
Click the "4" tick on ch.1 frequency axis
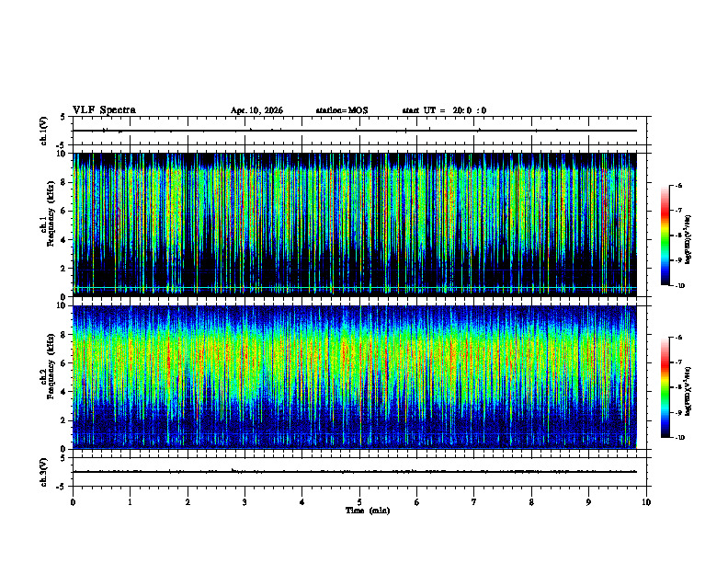coord(63,240)
